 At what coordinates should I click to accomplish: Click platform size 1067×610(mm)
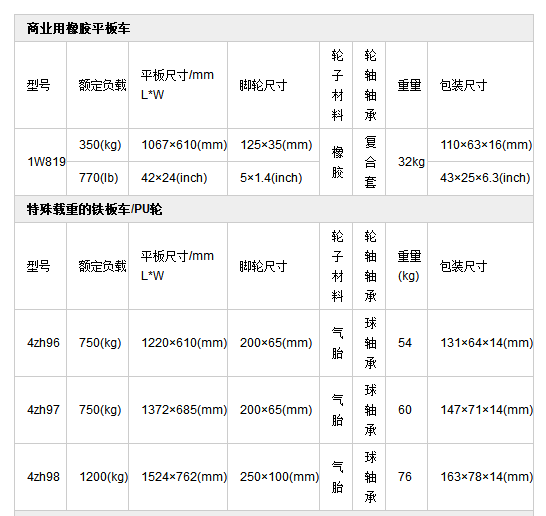pos(184,145)
